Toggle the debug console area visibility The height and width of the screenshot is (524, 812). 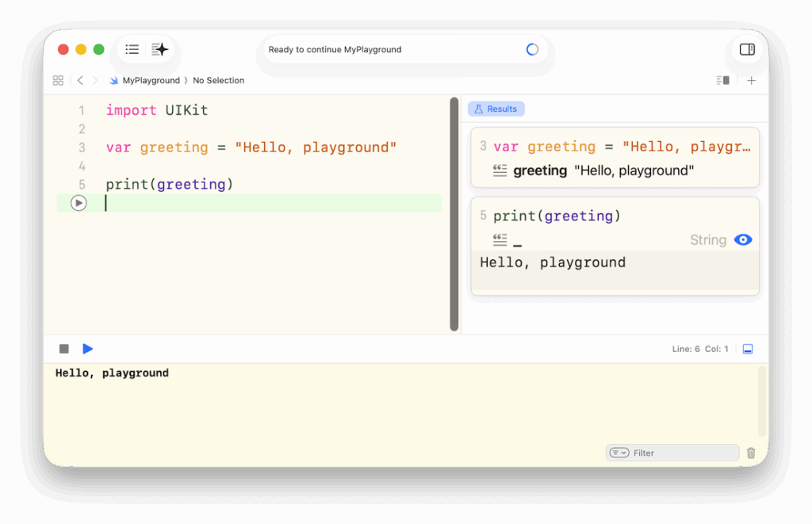coord(748,349)
